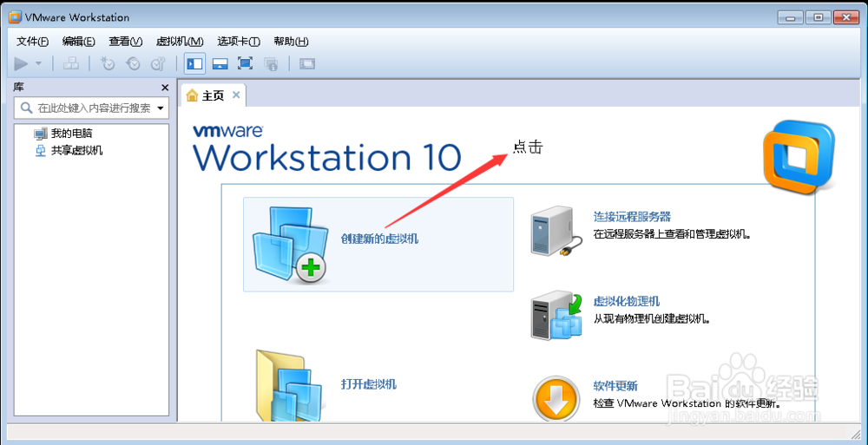Image resolution: width=868 pixels, height=445 pixels.
Task: Toggle the library sidebar view icon
Action: click(194, 63)
